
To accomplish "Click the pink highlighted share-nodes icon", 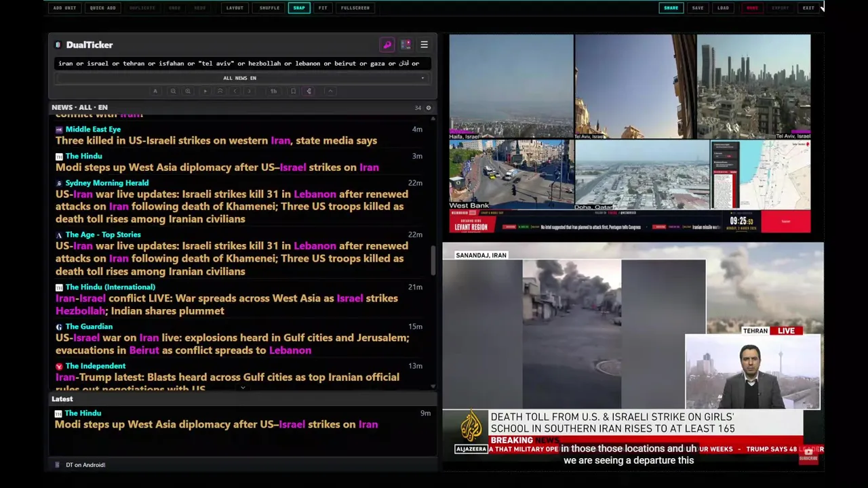I will tap(309, 91).
